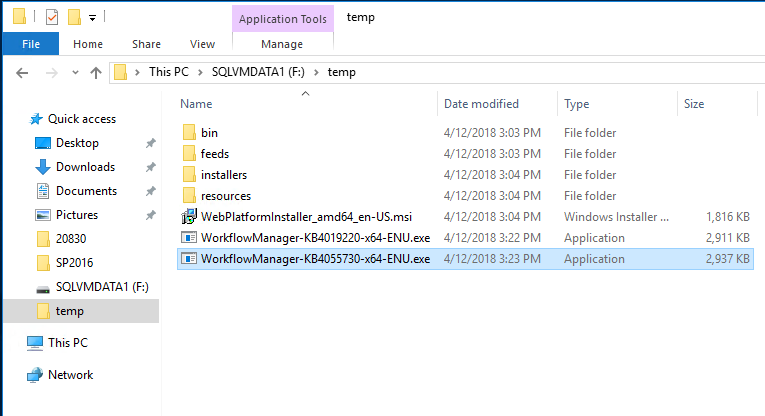Open the Recent locations dropdown

click(x=75, y=73)
